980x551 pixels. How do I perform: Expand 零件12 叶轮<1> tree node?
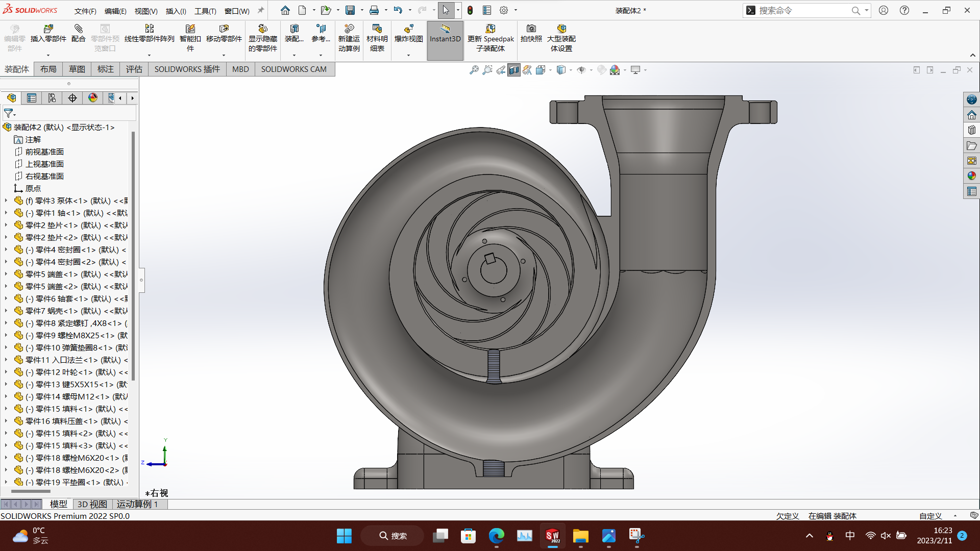click(6, 372)
